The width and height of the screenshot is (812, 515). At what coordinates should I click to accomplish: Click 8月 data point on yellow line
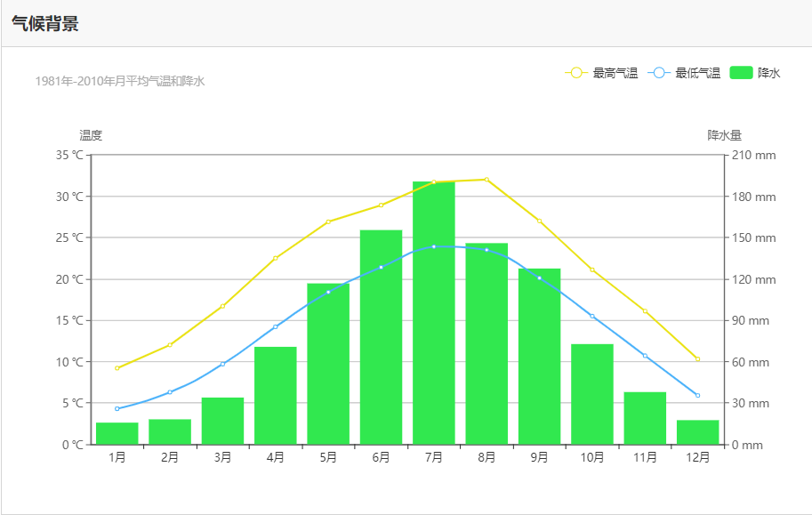coord(486,180)
